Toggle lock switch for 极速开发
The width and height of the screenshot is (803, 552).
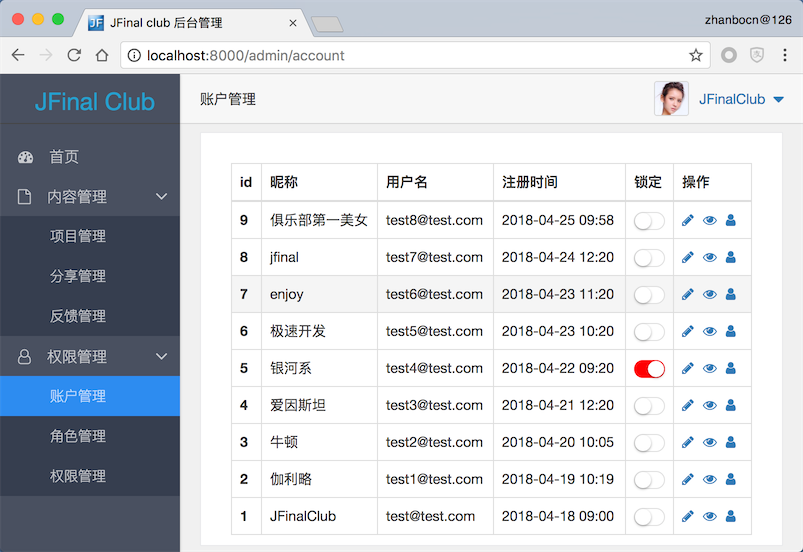[649, 332]
